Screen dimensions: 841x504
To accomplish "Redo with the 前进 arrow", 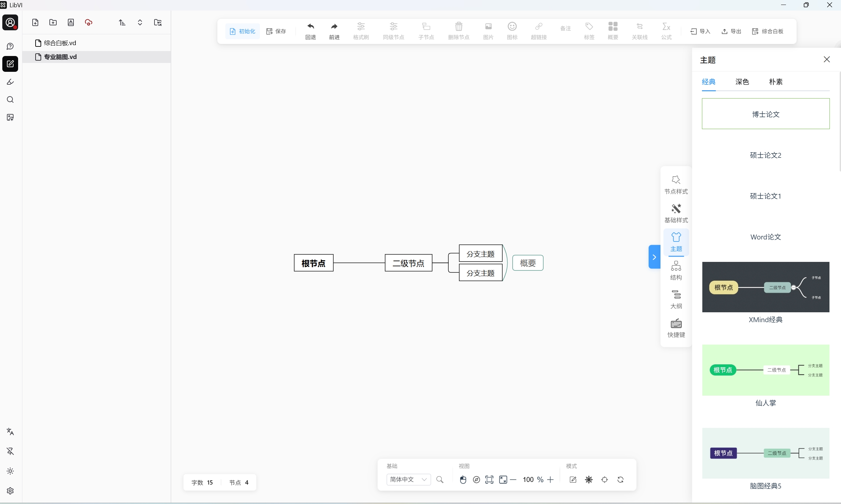I will (x=334, y=31).
